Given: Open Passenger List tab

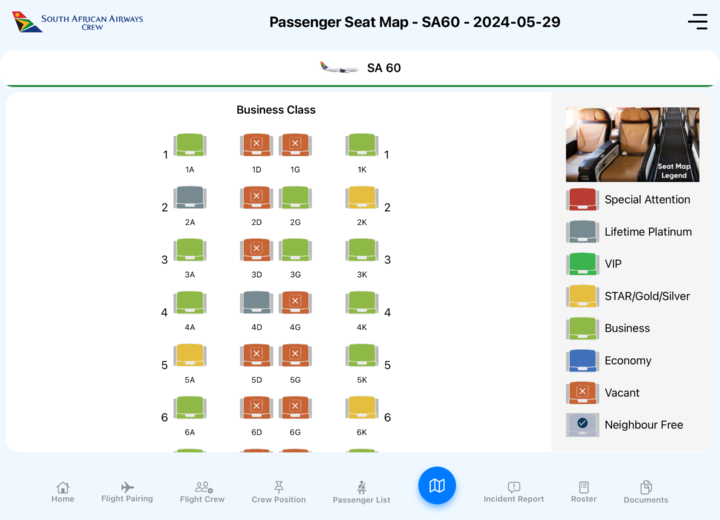Looking at the screenshot, I should click(361, 492).
